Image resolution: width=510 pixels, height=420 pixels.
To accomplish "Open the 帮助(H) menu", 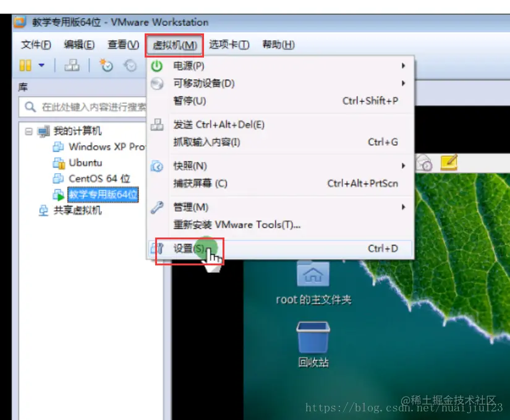I will pos(278,44).
